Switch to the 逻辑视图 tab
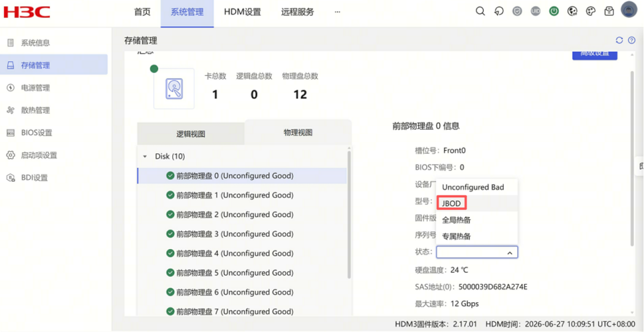Screen dimensions: 644x332 (x=191, y=134)
